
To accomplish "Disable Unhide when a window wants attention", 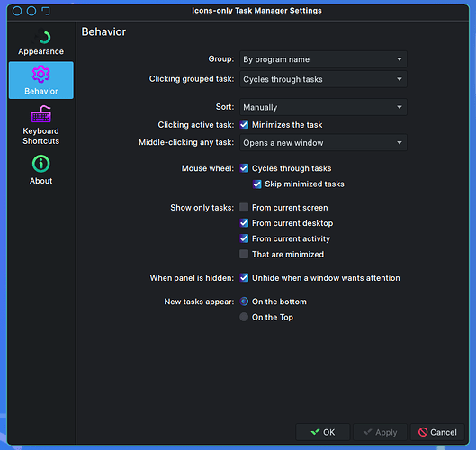I will pos(244,278).
